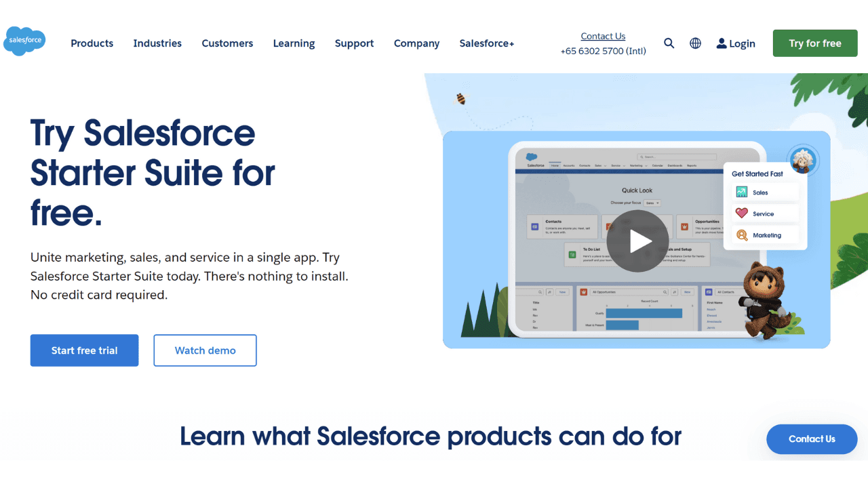Click the demo video thumbnail's Quick Look heading
Viewport: 868px width, 488px height.
pos(637,190)
